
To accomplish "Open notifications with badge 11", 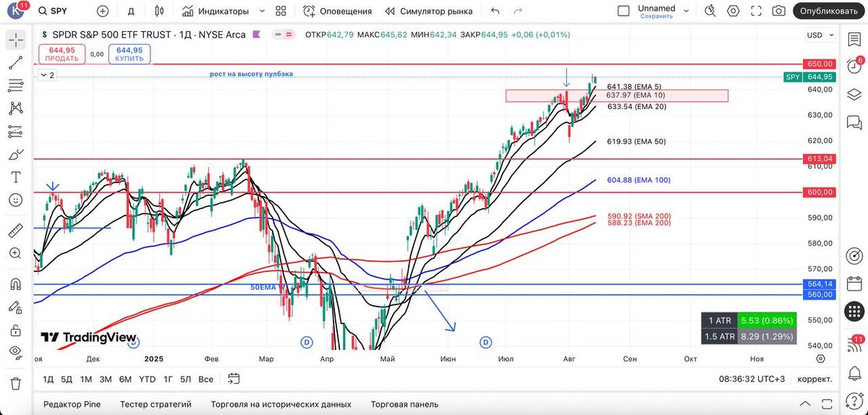I will click(x=854, y=343).
